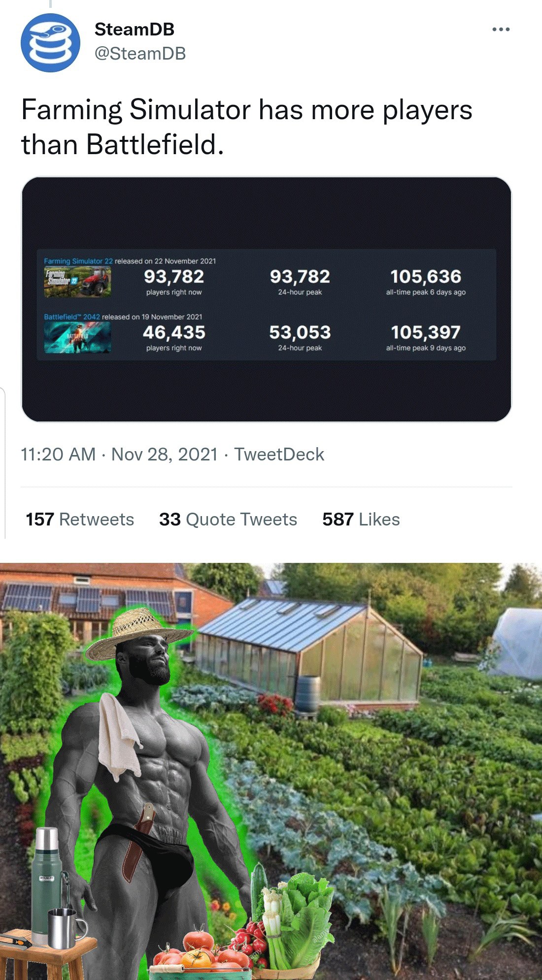This screenshot has height=980, width=542.
Task: Click Battlefield's 46,435 players right now figure
Action: [x=174, y=332]
